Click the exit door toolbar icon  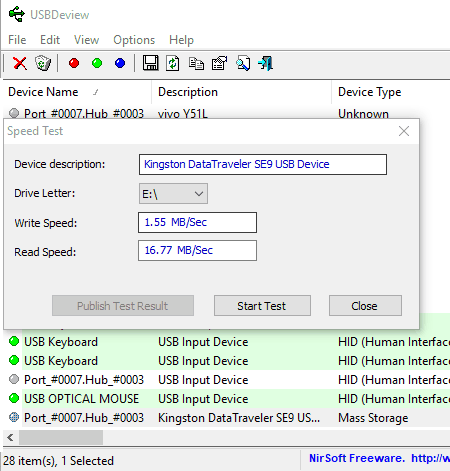point(266,63)
